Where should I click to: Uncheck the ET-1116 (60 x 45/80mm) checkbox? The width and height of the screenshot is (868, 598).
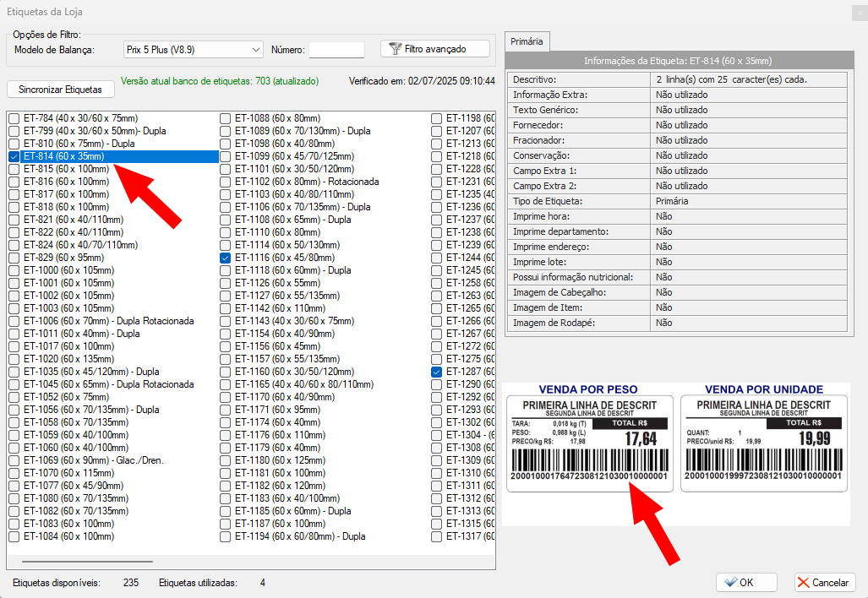[225, 258]
